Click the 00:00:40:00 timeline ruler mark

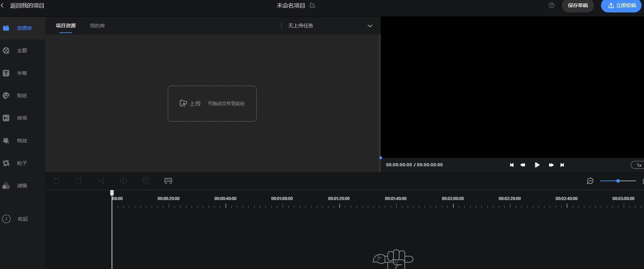(x=225, y=199)
